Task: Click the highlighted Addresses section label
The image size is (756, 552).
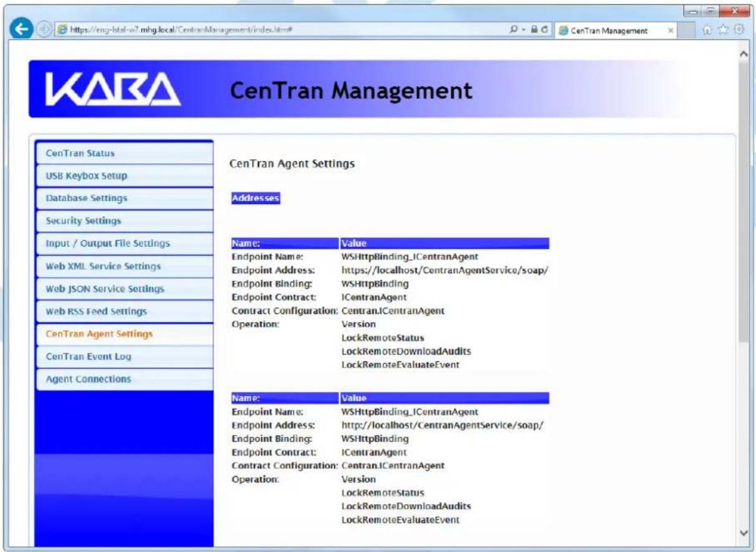Action: [x=256, y=198]
